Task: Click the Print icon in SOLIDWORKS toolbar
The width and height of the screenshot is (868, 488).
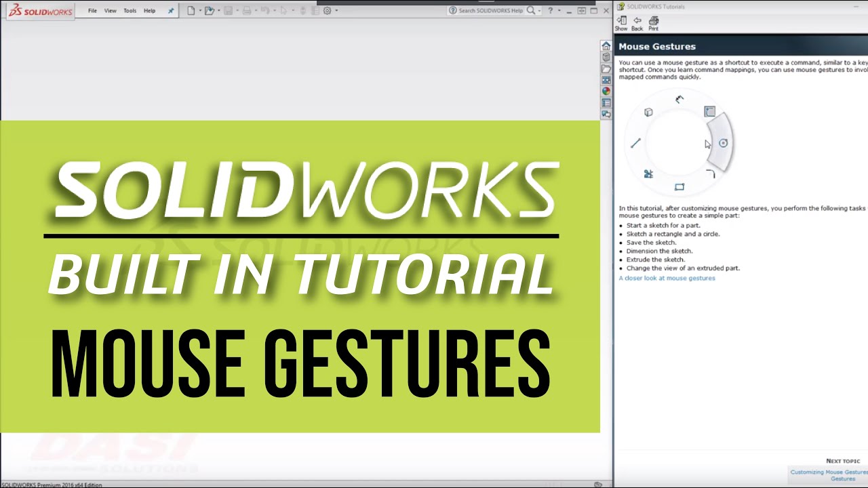Action: click(x=247, y=11)
